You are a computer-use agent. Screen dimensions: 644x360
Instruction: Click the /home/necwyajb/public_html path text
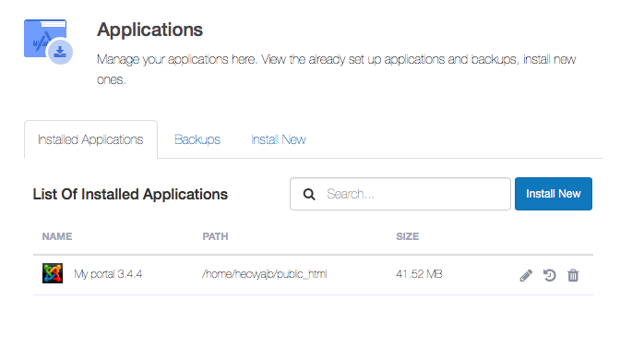click(265, 274)
